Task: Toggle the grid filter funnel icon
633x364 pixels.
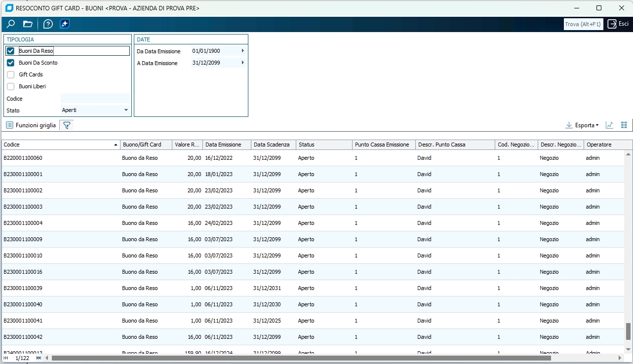Action: 67,125
